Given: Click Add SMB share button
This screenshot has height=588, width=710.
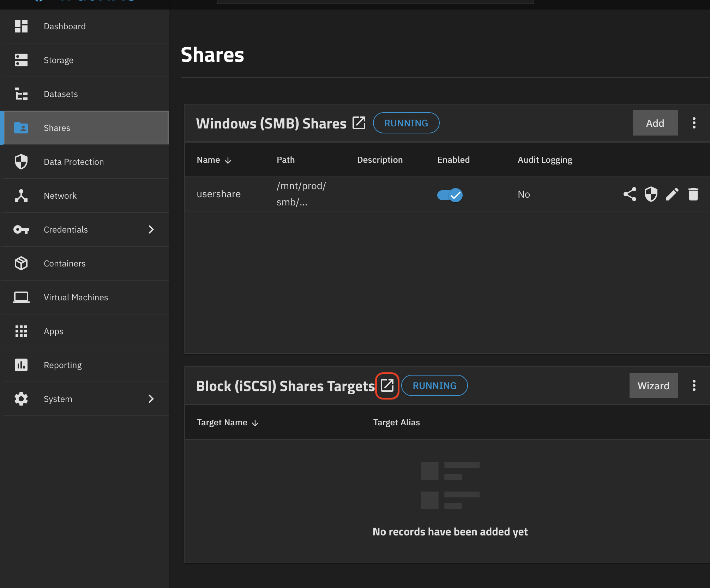Looking at the screenshot, I should (655, 123).
